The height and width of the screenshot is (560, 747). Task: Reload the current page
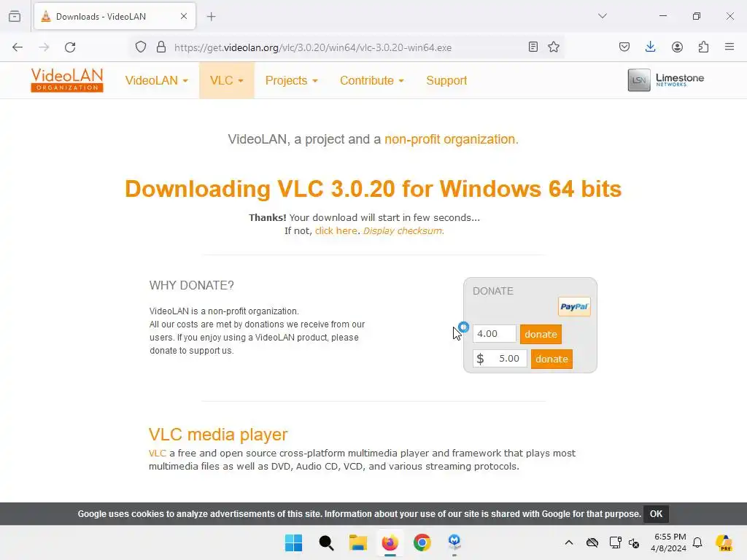coord(70,47)
